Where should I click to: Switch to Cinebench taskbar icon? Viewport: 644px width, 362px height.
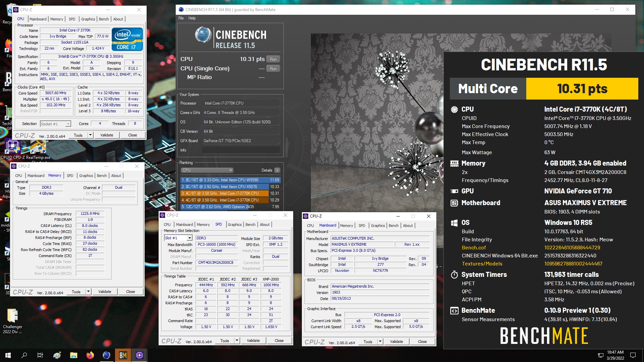click(106, 355)
